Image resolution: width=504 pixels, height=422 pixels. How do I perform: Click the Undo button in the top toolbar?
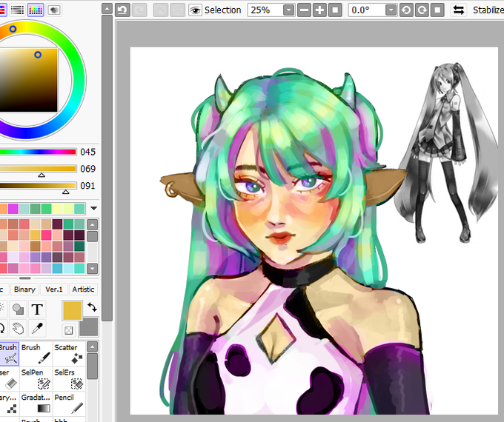tap(122, 10)
